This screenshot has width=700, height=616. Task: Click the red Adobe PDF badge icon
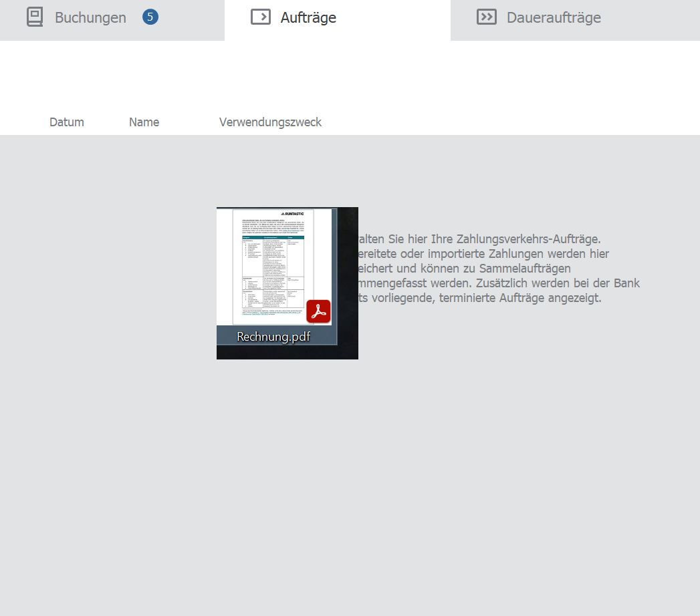click(318, 311)
